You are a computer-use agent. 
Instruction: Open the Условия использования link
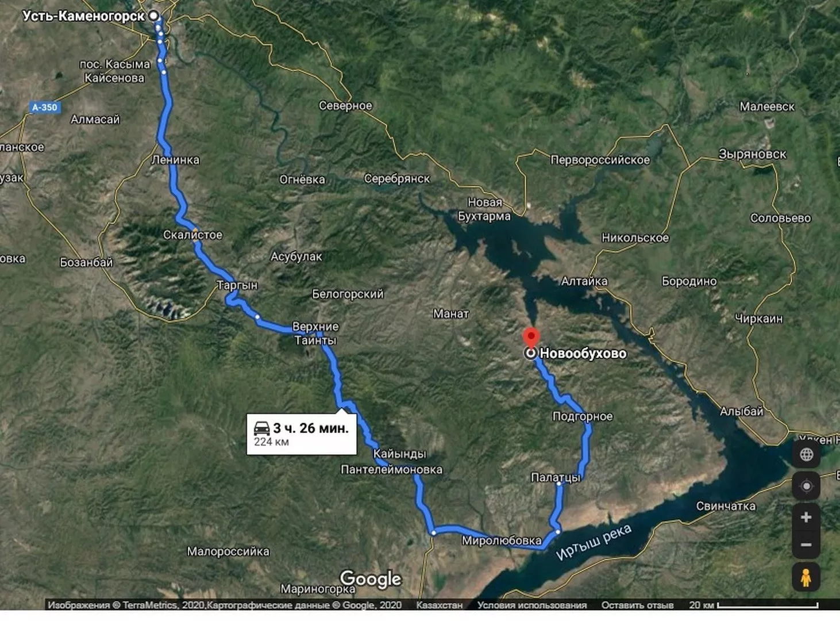click(x=532, y=605)
